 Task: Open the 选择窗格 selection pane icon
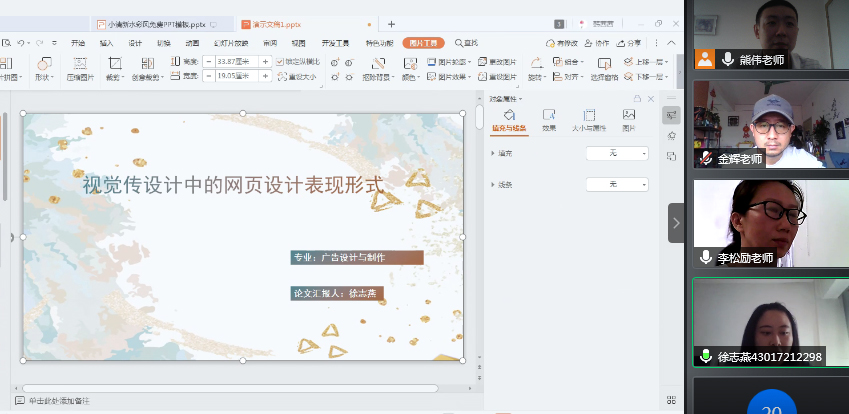click(604, 62)
